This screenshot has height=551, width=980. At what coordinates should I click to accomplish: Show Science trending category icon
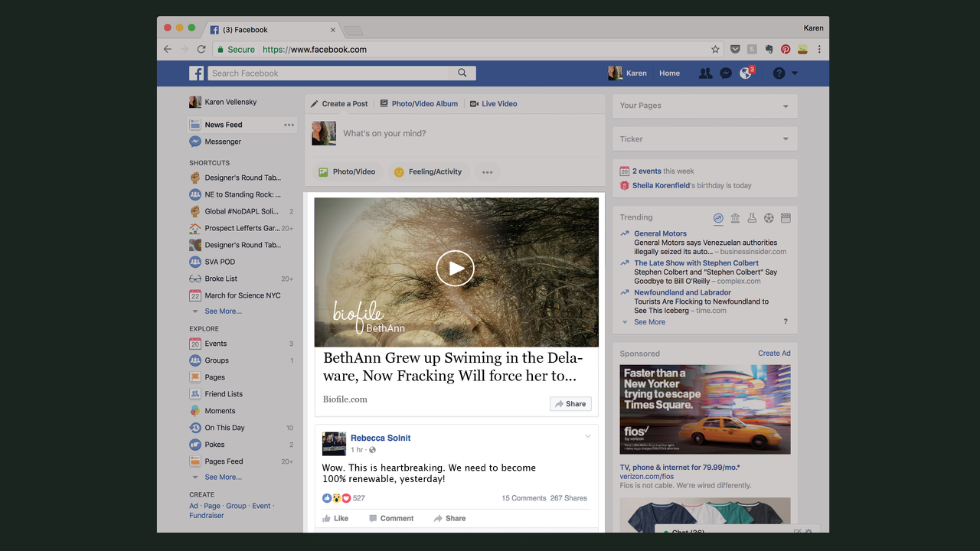pos(752,218)
